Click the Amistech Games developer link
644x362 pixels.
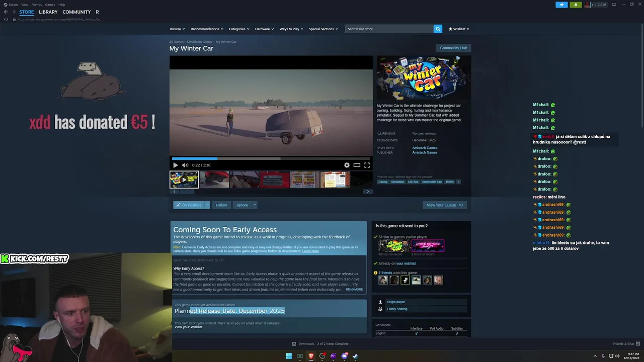pyautogui.click(x=425, y=148)
